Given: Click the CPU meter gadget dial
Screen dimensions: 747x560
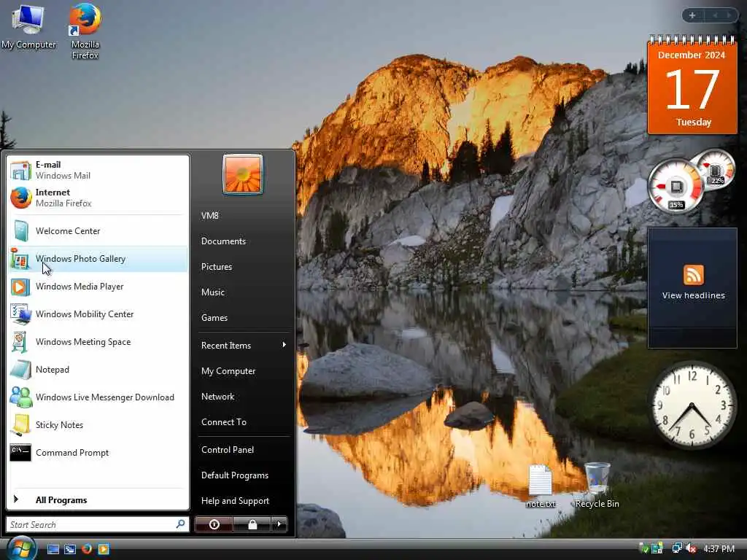Looking at the screenshot, I should pos(675,186).
